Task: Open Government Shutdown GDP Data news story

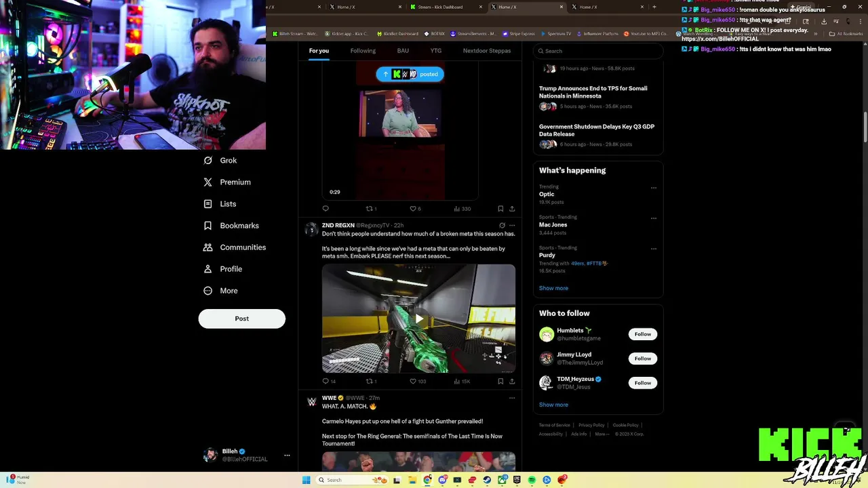Action: 597,136
